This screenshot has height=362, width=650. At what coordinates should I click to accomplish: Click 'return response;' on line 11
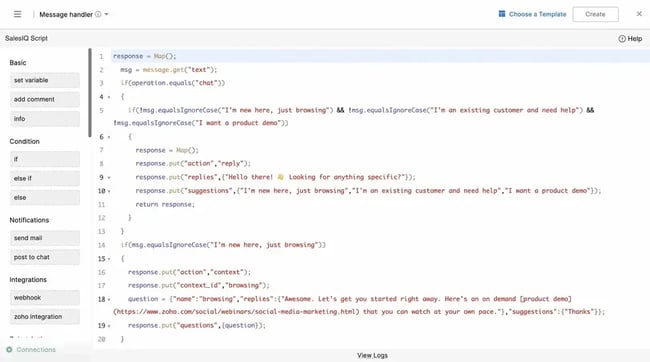(x=165, y=204)
